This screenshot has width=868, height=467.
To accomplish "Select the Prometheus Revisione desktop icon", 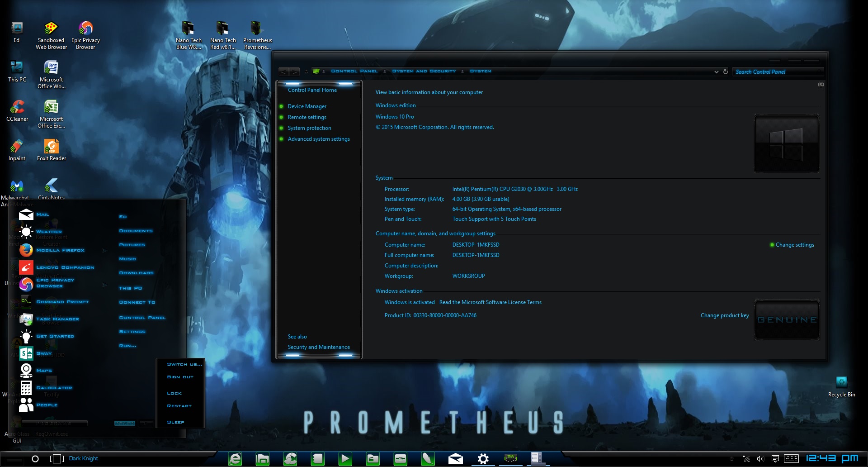I will (257, 35).
